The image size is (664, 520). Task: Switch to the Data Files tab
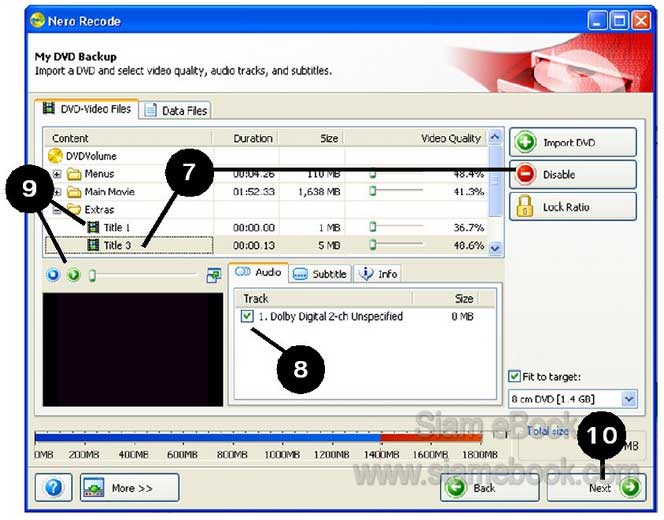click(x=175, y=111)
